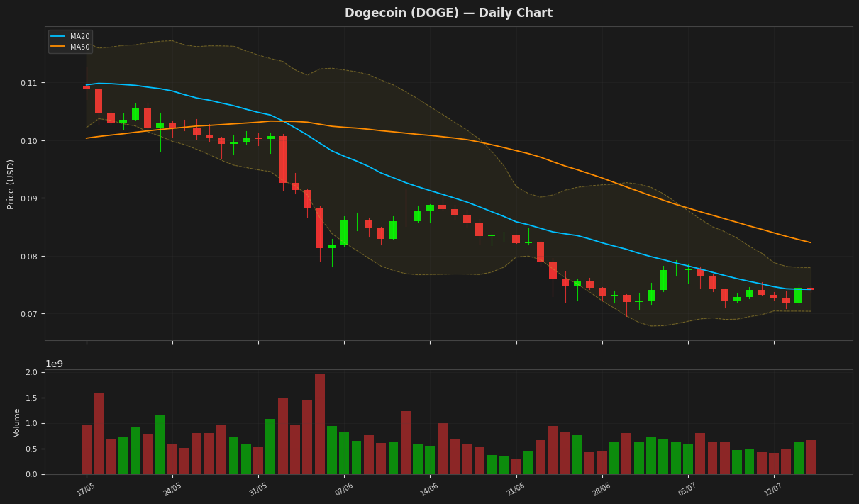Click the 0.08 price axis tick label
This screenshot has height=504, width=859.
point(29,257)
